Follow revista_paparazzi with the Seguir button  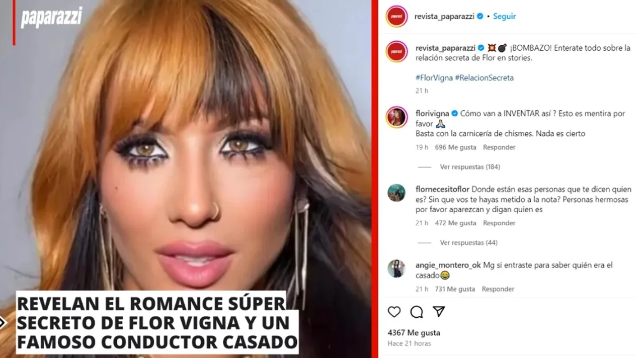tap(504, 16)
